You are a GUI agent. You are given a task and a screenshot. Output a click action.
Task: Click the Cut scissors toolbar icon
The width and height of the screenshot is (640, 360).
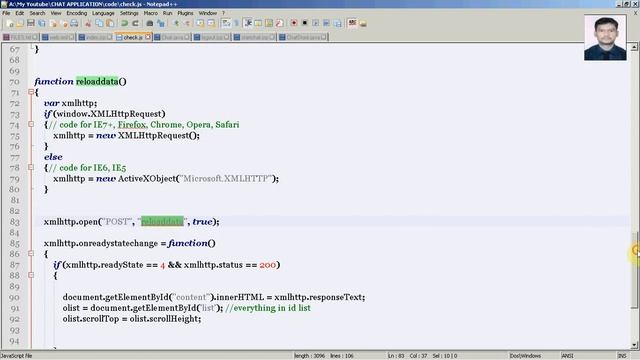pyautogui.click(x=88, y=23)
